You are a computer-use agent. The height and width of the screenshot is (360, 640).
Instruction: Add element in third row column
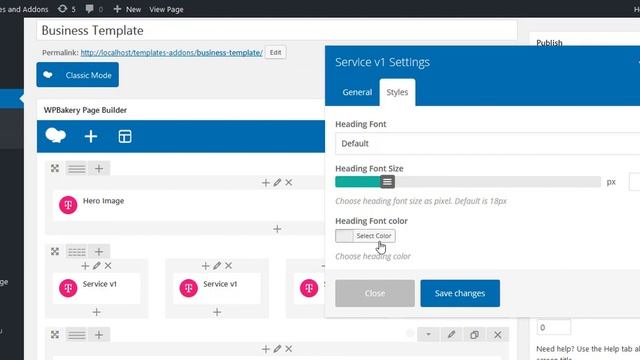point(266,349)
